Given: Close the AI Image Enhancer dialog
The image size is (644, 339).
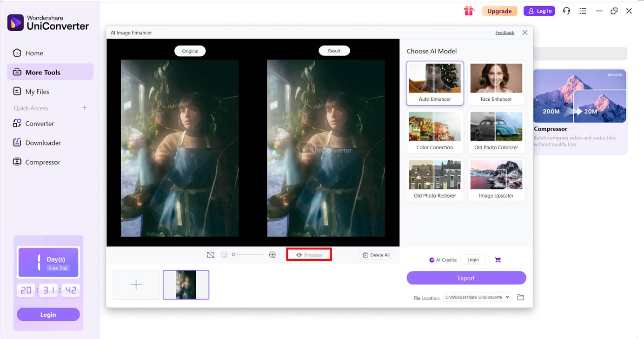Looking at the screenshot, I should [525, 33].
